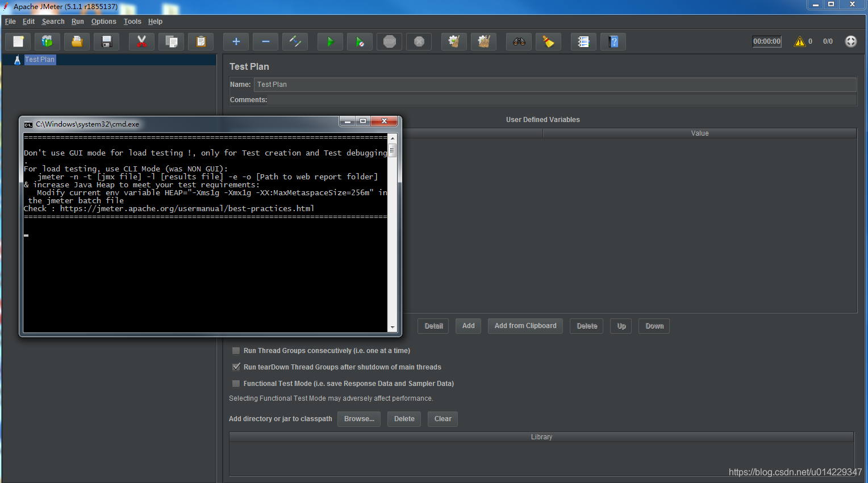Open the Edit menu
This screenshot has height=483, width=868.
click(x=28, y=22)
